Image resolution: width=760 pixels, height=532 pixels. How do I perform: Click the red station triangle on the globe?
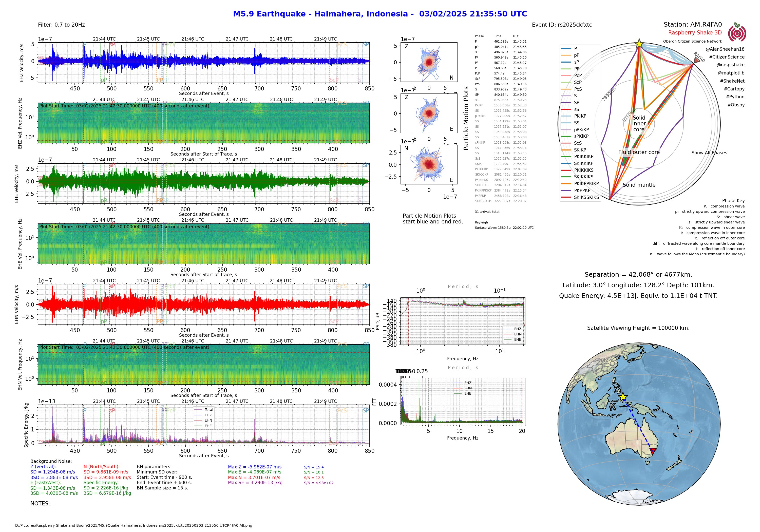pyautogui.click(x=652, y=451)
